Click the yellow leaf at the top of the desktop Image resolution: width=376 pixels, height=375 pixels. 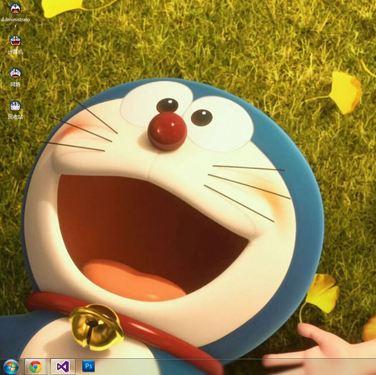point(63,8)
